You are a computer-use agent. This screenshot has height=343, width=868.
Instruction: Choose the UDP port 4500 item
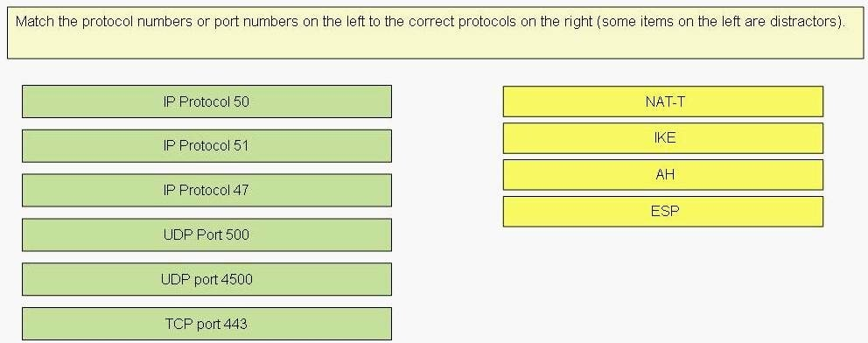click(x=206, y=279)
